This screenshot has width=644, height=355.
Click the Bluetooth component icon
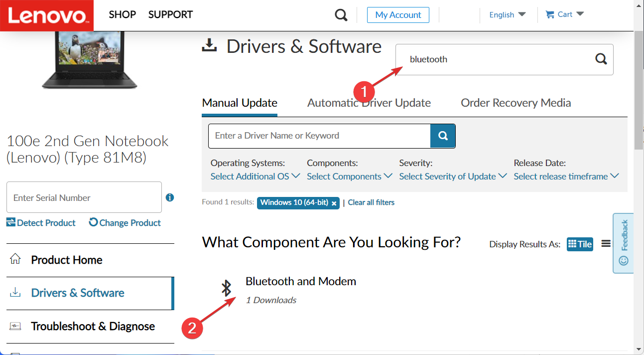[x=227, y=288]
